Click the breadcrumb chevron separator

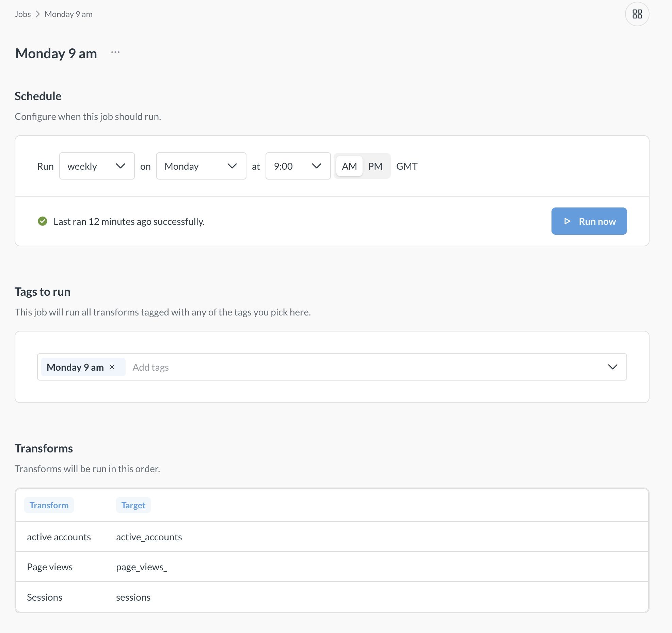[38, 14]
